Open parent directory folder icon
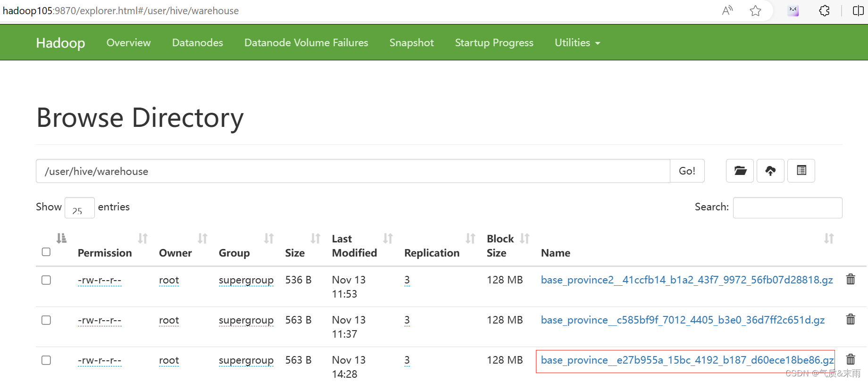This screenshot has width=868, height=382. coord(740,171)
